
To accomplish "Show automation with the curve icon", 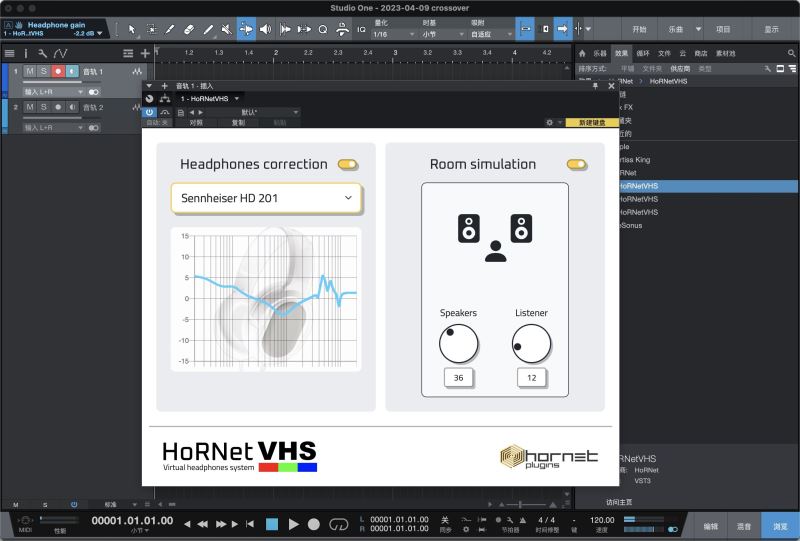I will 61,53.
